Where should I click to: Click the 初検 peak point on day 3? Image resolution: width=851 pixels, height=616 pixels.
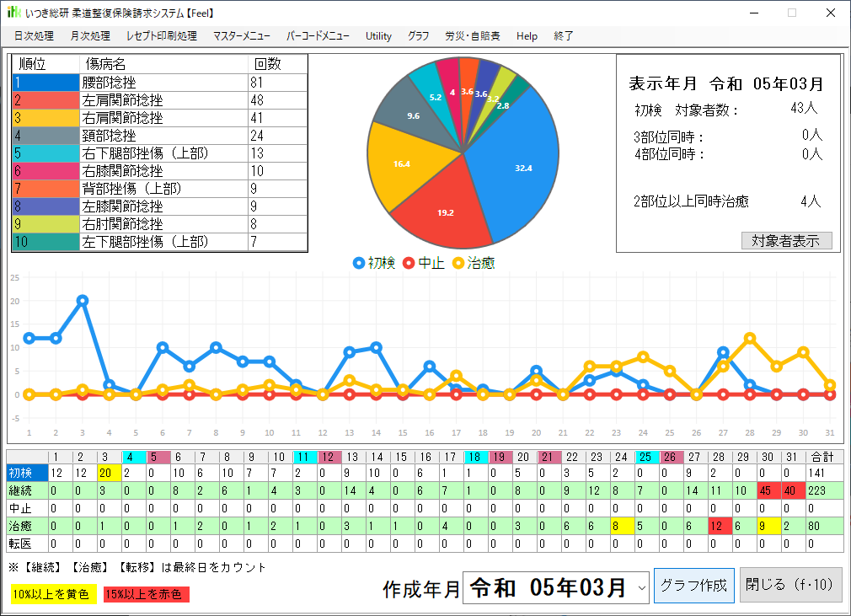coord(83,300)
